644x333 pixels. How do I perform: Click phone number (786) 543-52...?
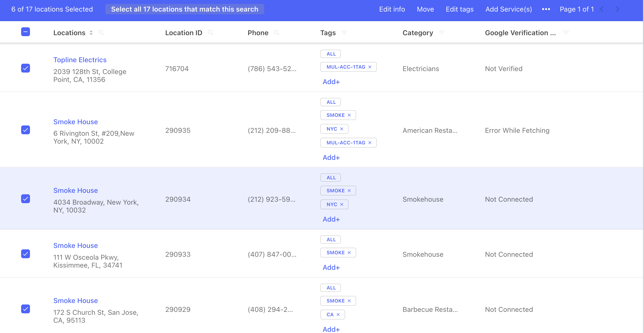click(272, 69)
